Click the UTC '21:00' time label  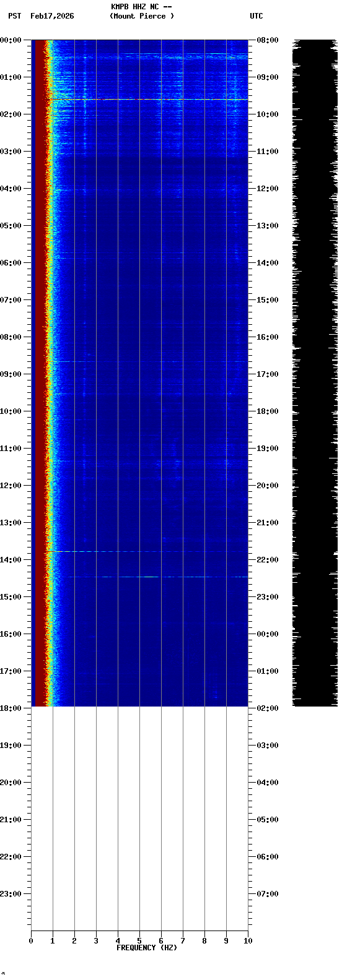[268, 523]
